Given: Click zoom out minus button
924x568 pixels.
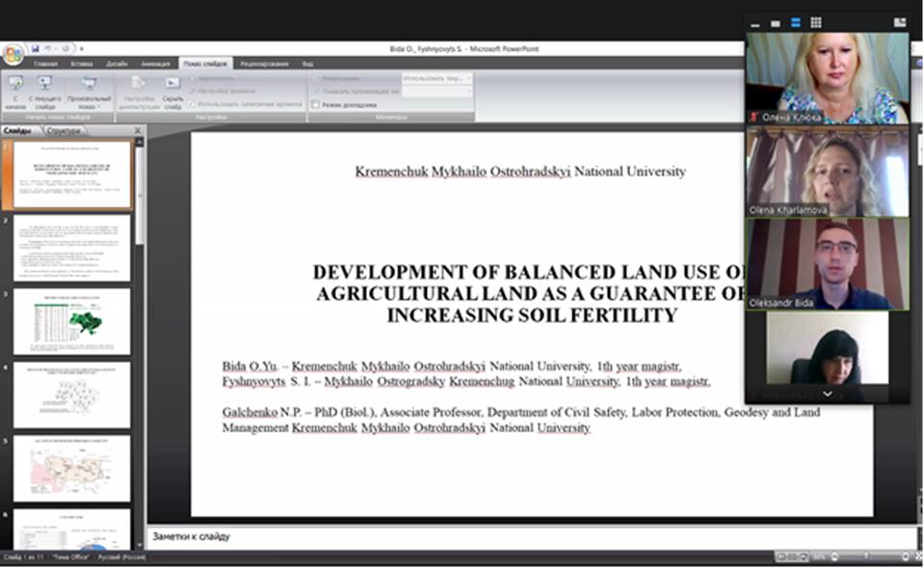Looking at the screenshot, I should click(x=834, y=556).
